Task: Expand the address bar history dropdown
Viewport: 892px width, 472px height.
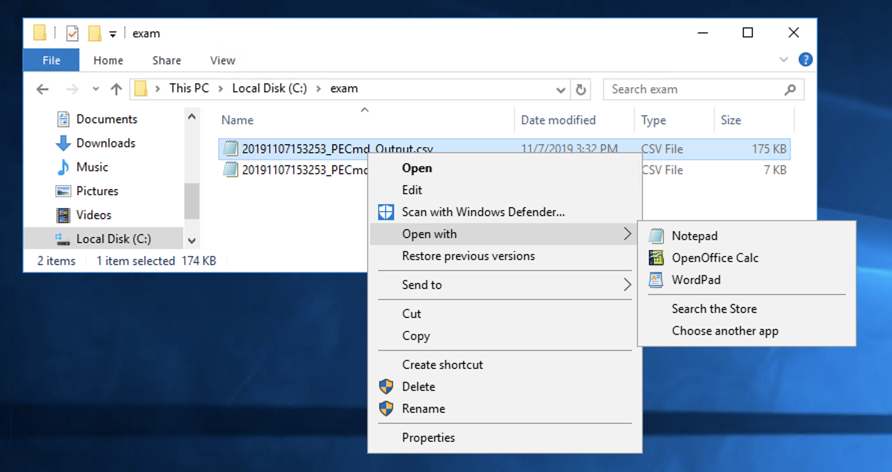Action: pos(562,89)
